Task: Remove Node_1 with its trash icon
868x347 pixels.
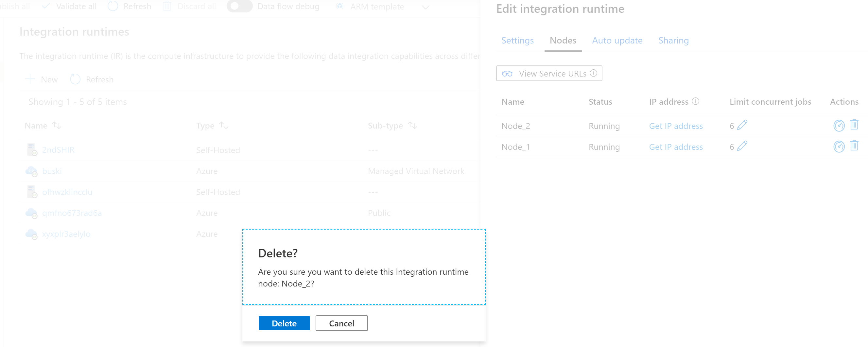Action: click(855, 146)
